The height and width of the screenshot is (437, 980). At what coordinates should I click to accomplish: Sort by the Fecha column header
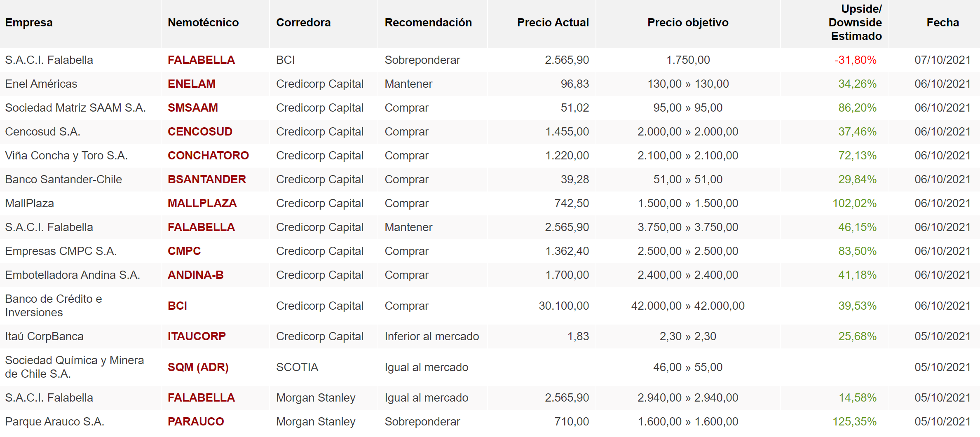[942, 23]
